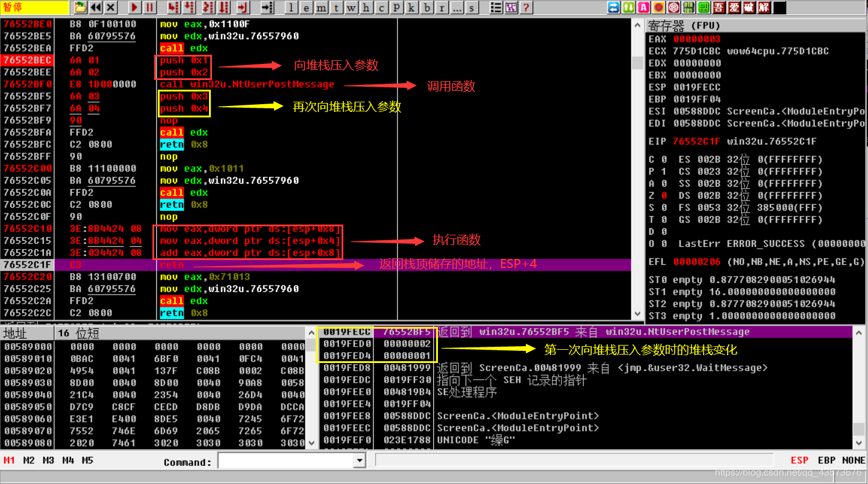Click the pink letter A icon
The height and width of the screenshot is (484, 868).
(644, 8)
